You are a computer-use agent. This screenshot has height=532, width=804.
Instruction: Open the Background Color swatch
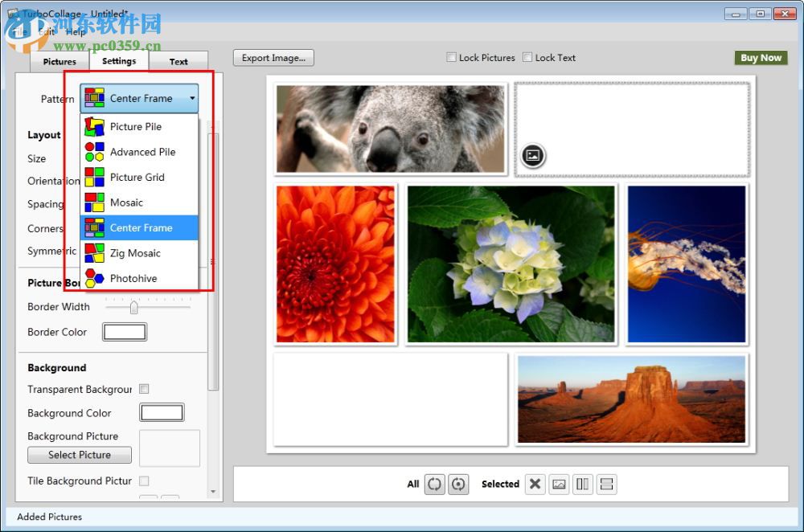[x=162, y=413]
